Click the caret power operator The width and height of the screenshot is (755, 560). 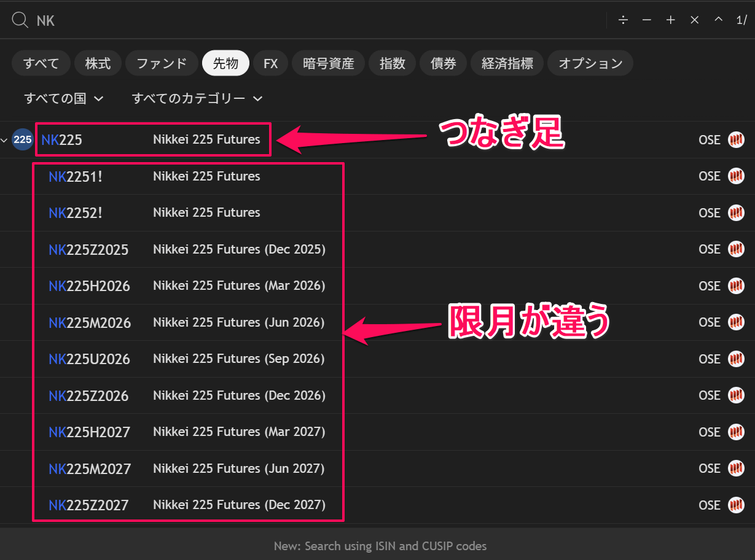pyautogui.click(x=718, y=20)
